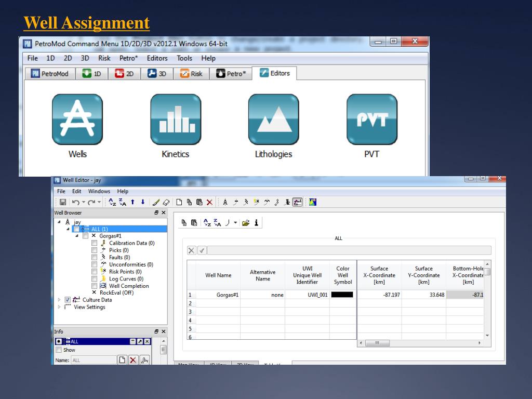Open the Wells editor icon
532x399 pixels.
[x=77, y=119]
